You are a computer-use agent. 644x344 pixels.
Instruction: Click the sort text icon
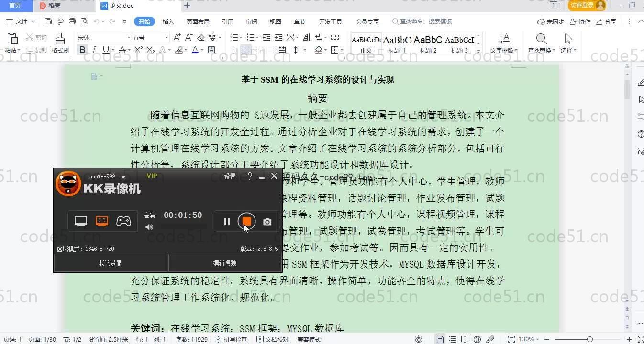click(307, 37)
